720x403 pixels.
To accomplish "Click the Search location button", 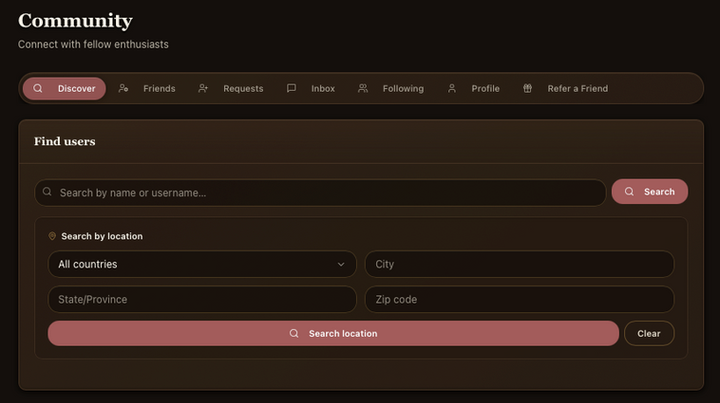I will point(333,333).
